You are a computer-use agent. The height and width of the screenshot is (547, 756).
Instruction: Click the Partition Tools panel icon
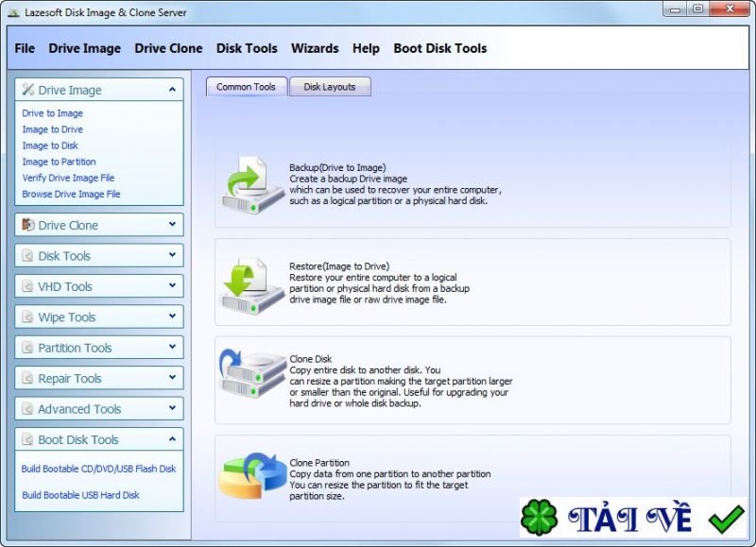click(28, 348)
